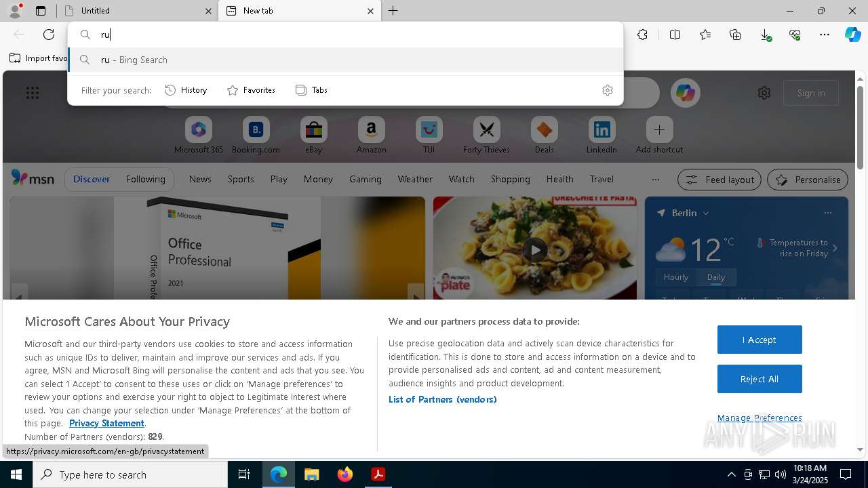Close the New tab tab

[370, 11]
